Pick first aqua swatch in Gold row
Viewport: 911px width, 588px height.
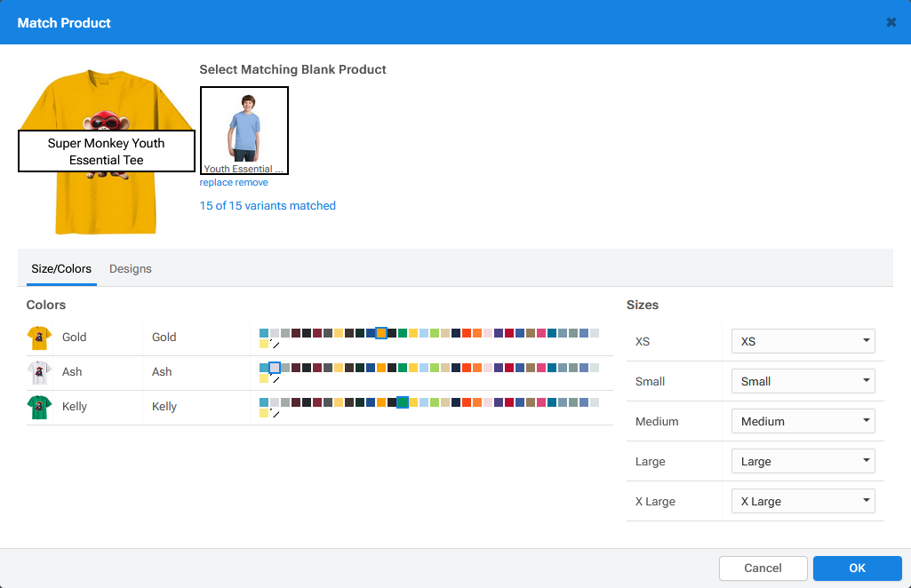(264, 333)
